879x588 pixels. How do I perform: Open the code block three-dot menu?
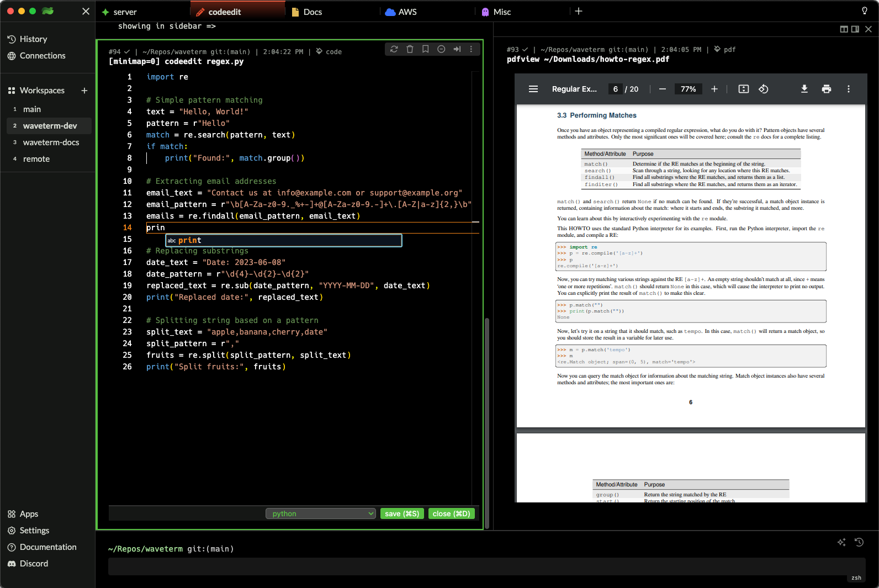click(471, 49)
